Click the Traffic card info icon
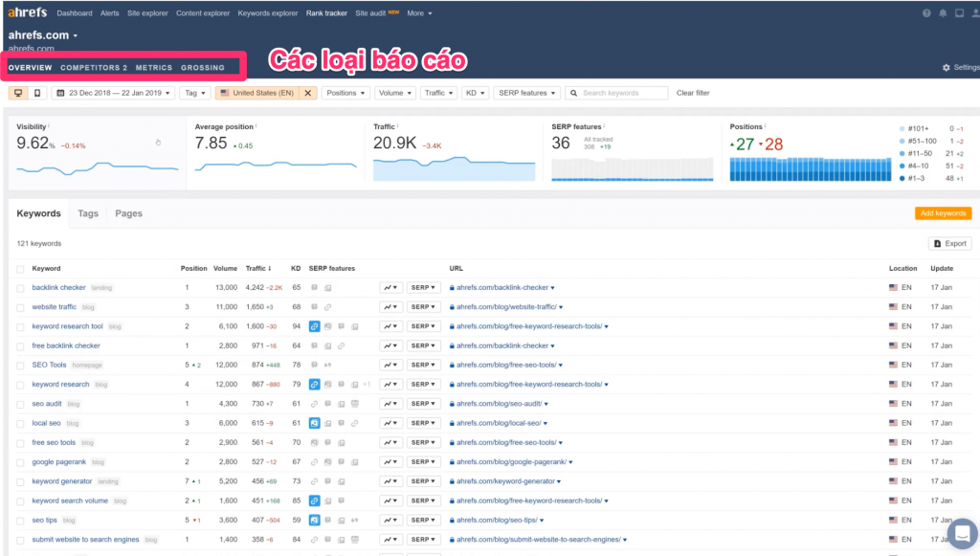This screenshot has width=980, height=556. pyautogui.click(x=397, y=125)
